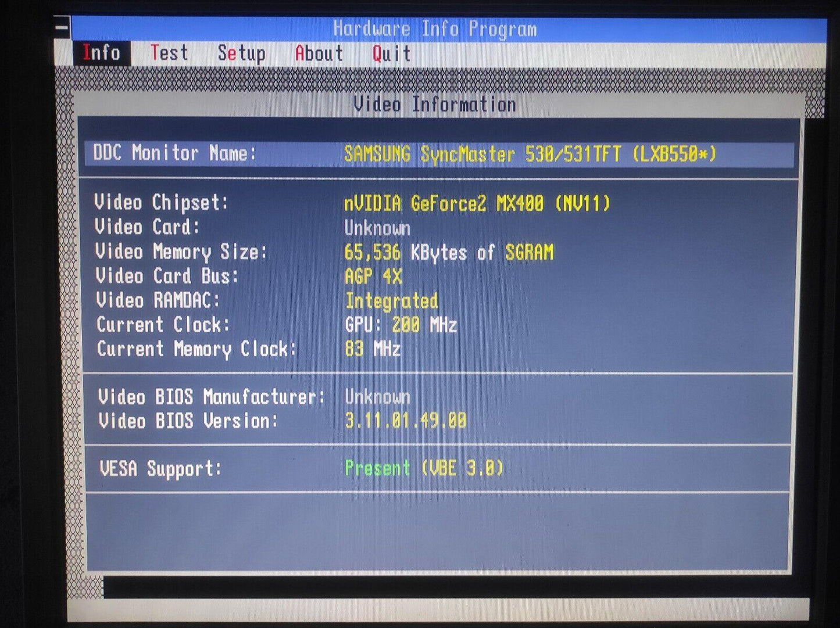Click Quit in the menu bar
This screenshot has width=840, height=628.
[x=391, y=54]
